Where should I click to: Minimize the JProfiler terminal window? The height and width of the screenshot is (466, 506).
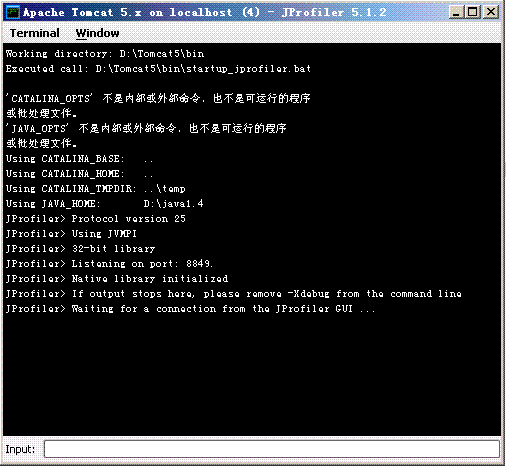(456, 12)
